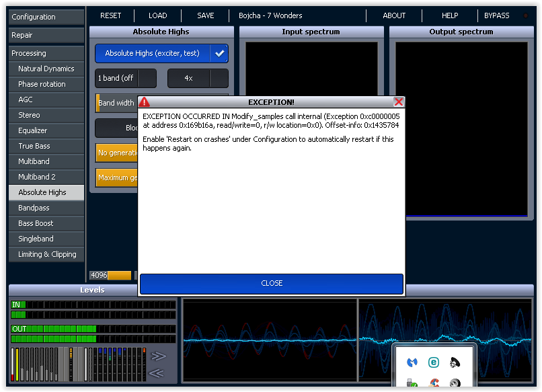Select AGC in the sidebar
Screen dimensions: 542x392
(46, 100)
